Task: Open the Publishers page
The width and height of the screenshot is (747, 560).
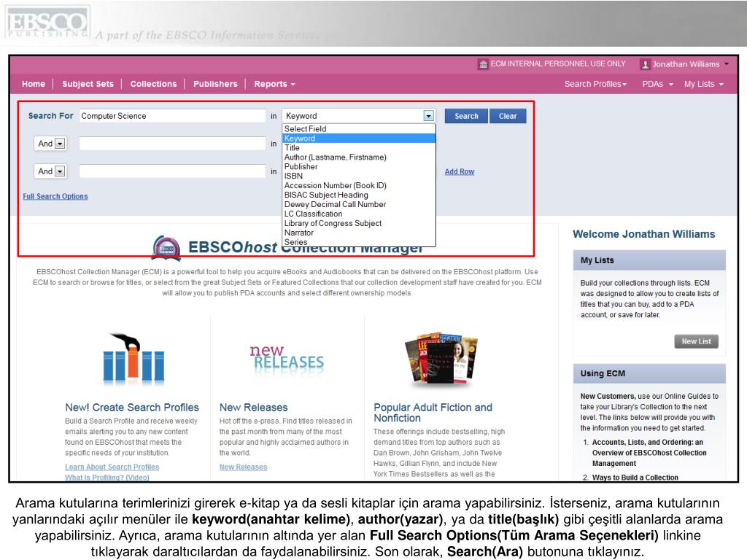Action: pyautogui.click(x=215, y=84)
